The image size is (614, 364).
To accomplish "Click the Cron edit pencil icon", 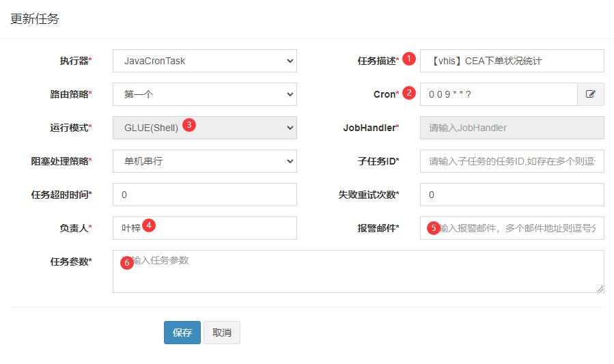I will (x=591, y=94).
